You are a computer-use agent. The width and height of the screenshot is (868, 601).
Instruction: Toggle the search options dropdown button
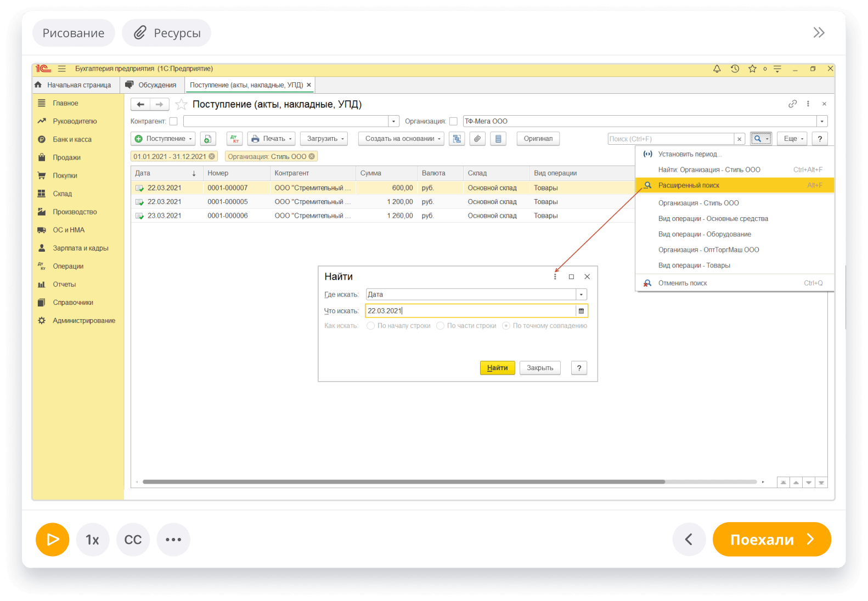click(761, 139)
